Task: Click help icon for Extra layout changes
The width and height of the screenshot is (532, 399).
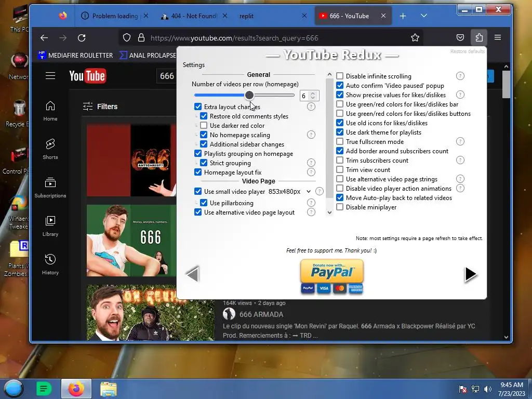Action: pyautogui.click(x=311, y=107)
